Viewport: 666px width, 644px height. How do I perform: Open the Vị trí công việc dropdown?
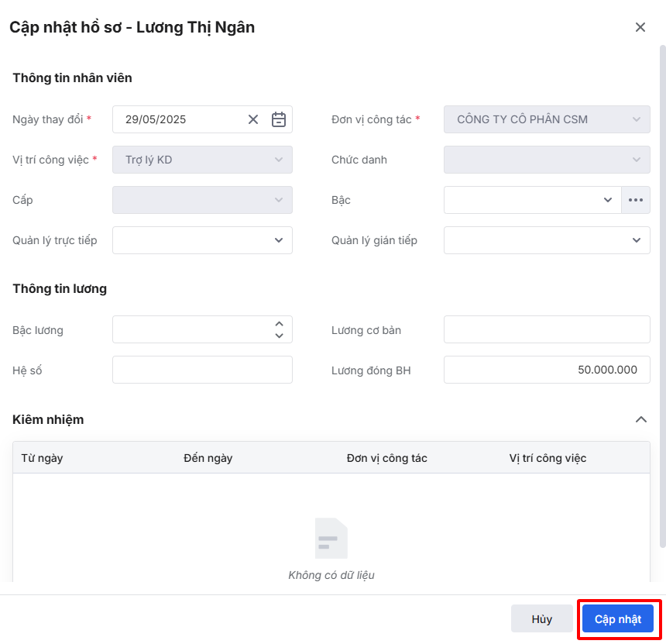pyautogui.click(x=202, y=160)
